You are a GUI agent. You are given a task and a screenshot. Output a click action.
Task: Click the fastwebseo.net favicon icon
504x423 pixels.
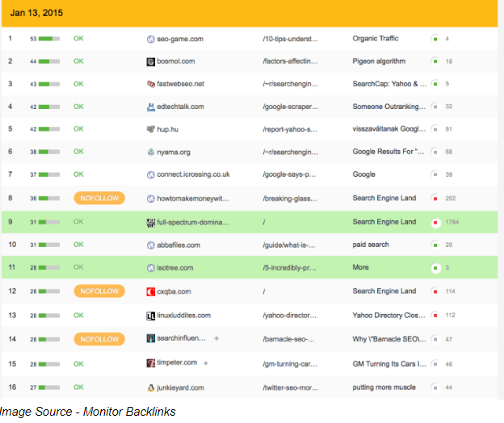point(150,84)
